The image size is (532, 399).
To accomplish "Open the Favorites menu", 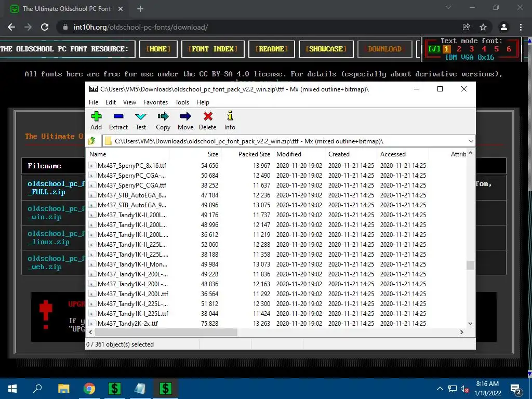I will 155,102.
